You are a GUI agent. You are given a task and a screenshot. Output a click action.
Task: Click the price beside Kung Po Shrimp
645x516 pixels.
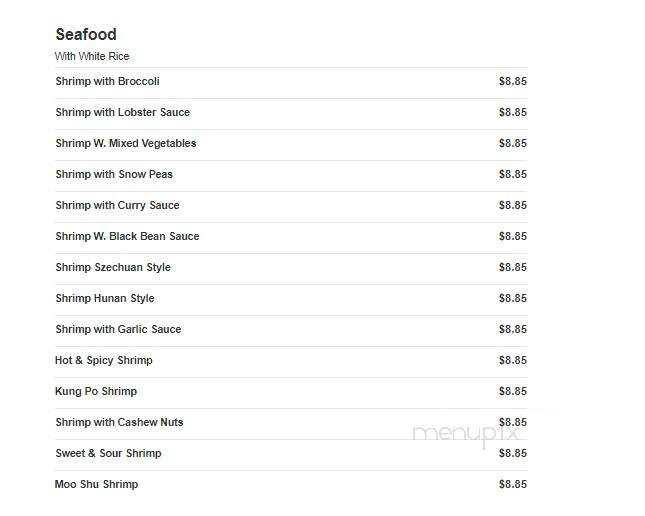513,391
